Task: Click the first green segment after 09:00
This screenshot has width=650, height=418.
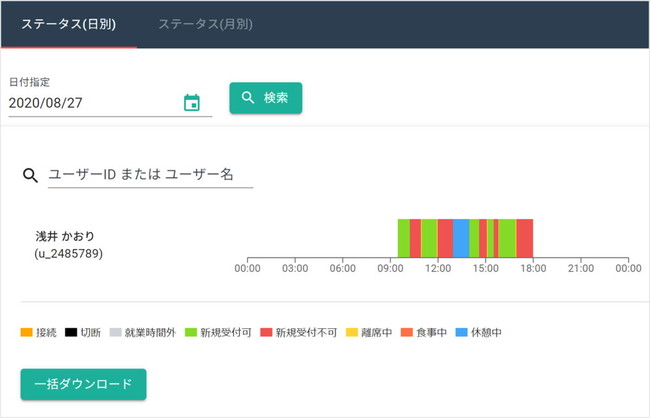Action: (x=404, y=238)
